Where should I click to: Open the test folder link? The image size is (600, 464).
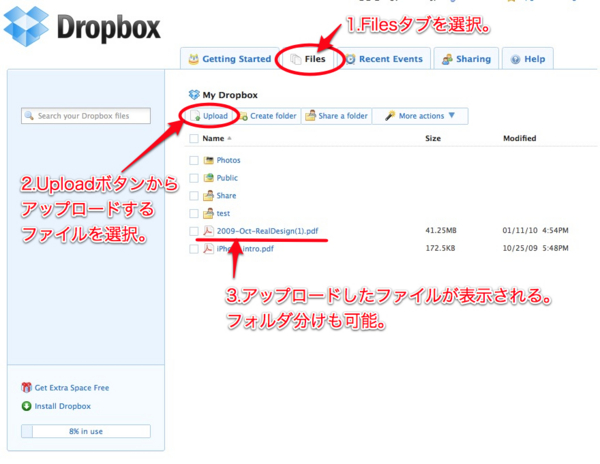(x=223, y=213)
